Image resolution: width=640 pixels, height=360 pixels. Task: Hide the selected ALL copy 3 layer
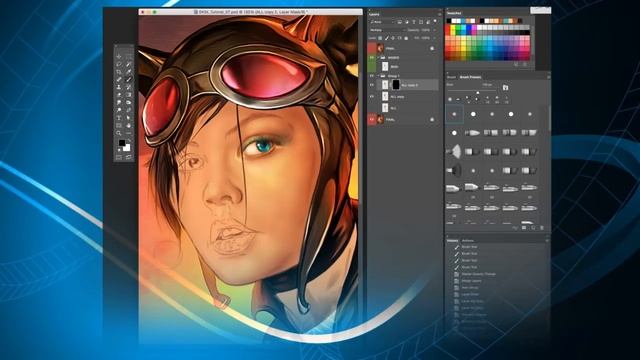click(371, 85)
